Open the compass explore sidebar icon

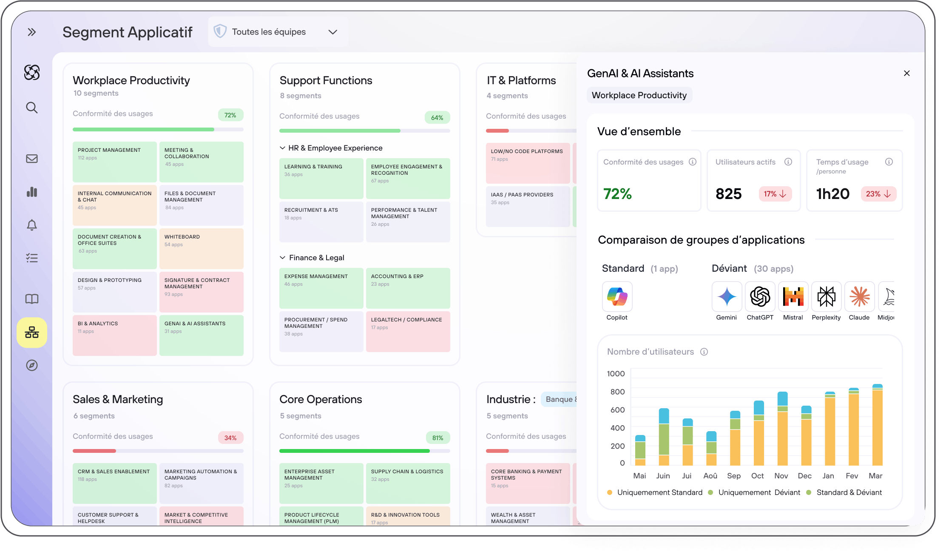[31, 365]
